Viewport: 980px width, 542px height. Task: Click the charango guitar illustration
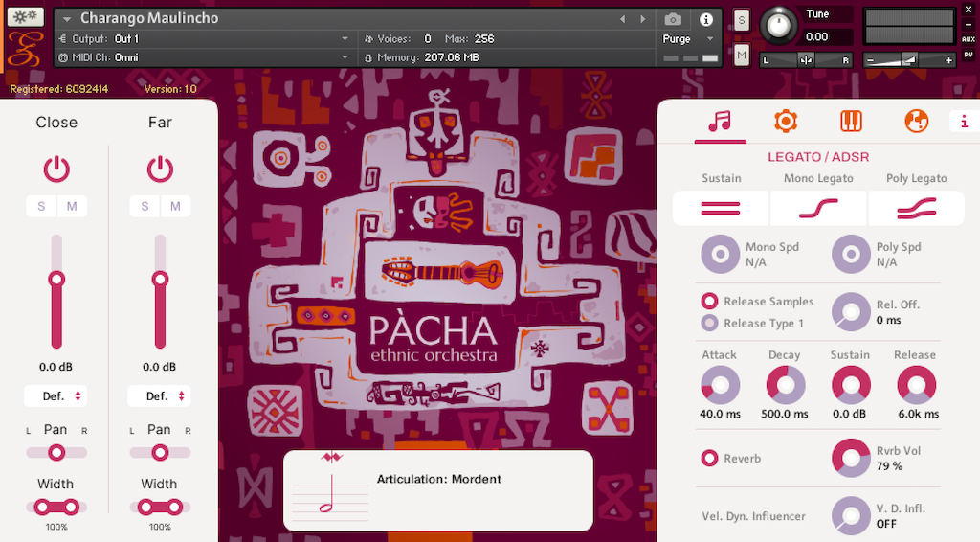(x=442, y=273)
